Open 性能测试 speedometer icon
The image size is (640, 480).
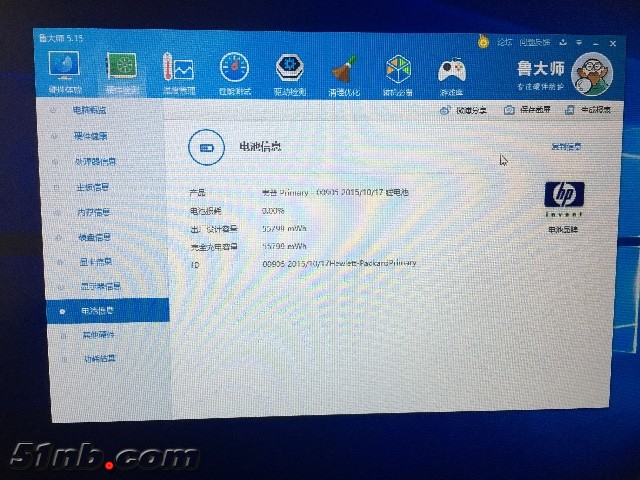(234, 67)
